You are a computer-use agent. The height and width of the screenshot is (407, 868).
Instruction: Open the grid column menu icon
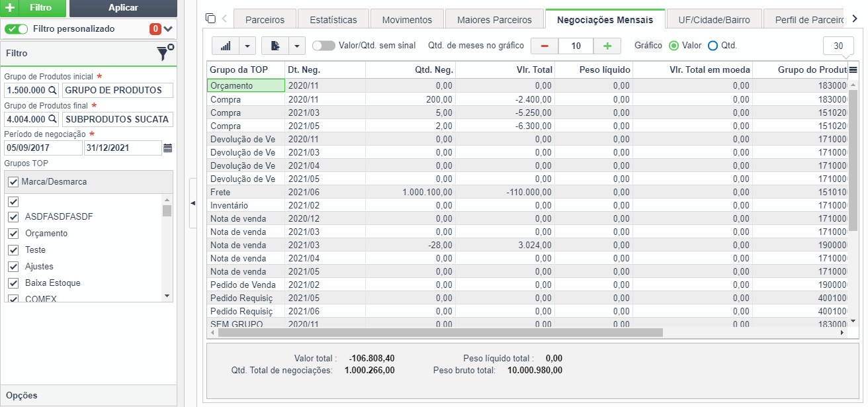(x=853, y=69)
